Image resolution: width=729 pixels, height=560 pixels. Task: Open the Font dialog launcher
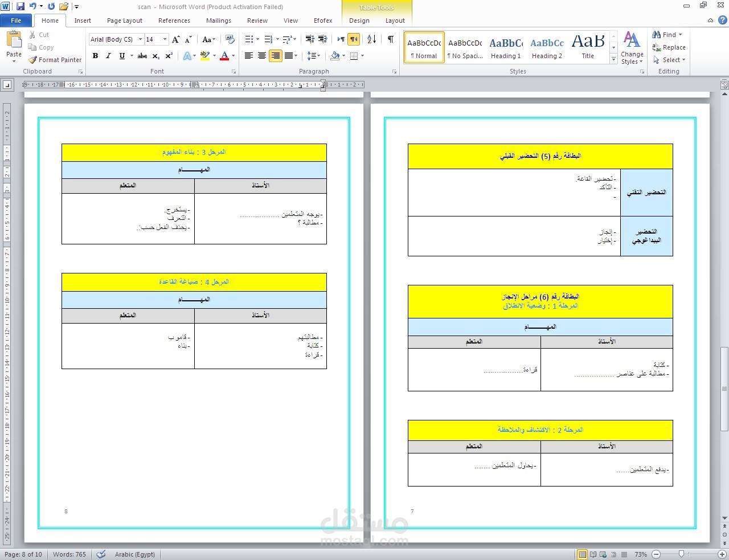(x=234, y=72)
